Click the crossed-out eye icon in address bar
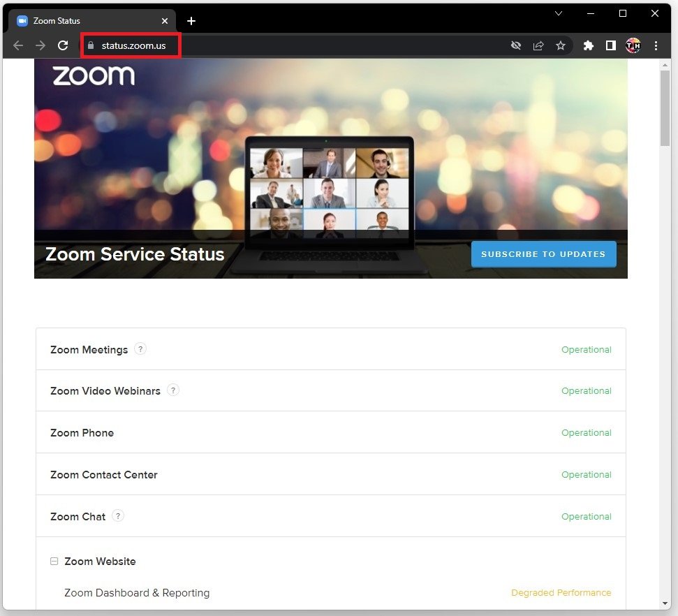The width and height of the screenshot is (678, 616). [x=515, y=45]
